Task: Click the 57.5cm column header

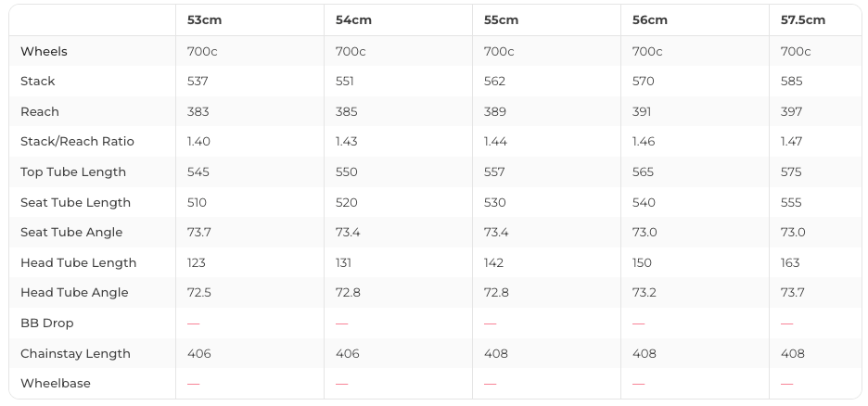Action: [x=802, y=20]
